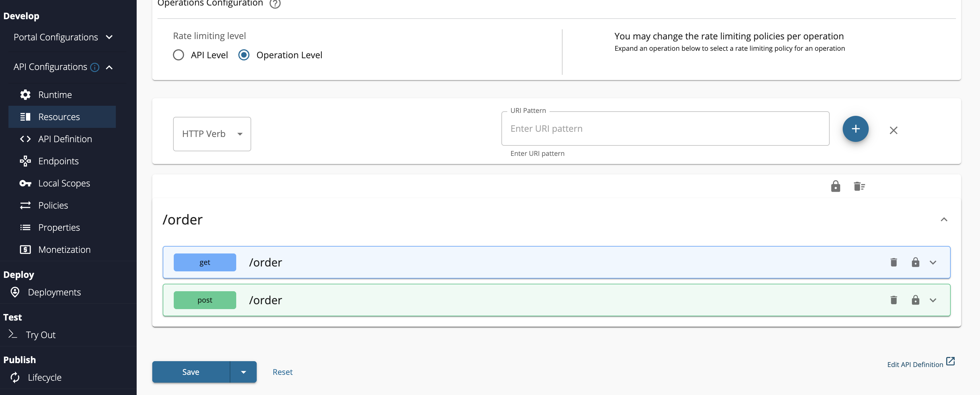
Task: Select the Operation Level radio button
Action: click(x=244, y=55)
